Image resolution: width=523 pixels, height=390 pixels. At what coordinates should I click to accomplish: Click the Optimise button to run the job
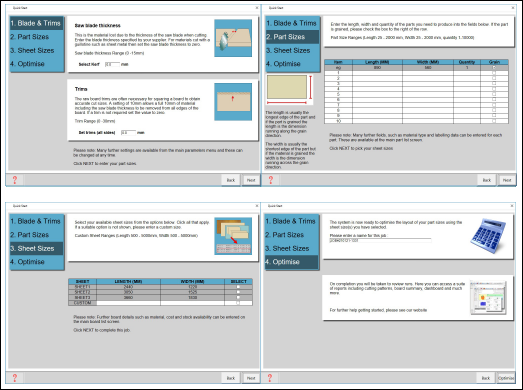(506, 378)
